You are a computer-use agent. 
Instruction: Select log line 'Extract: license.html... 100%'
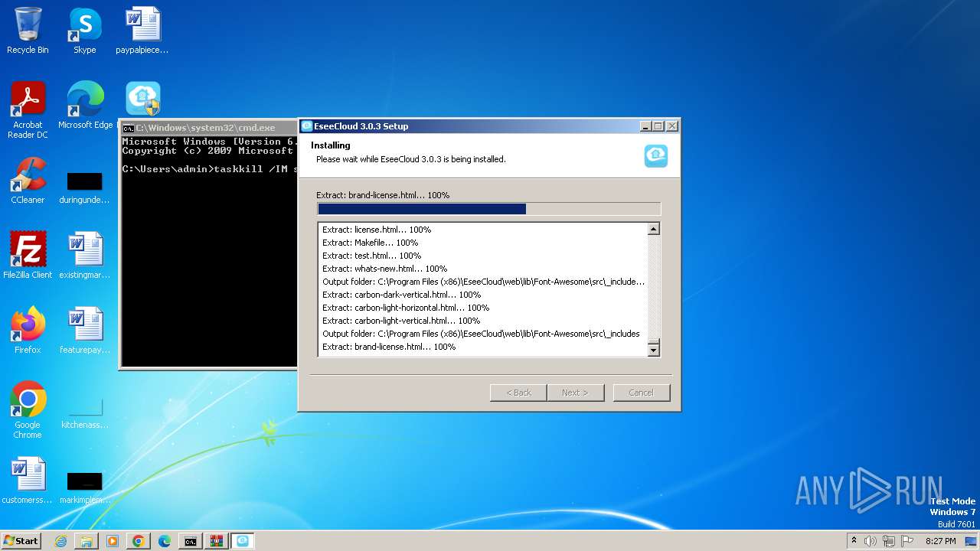pos(377,230)
